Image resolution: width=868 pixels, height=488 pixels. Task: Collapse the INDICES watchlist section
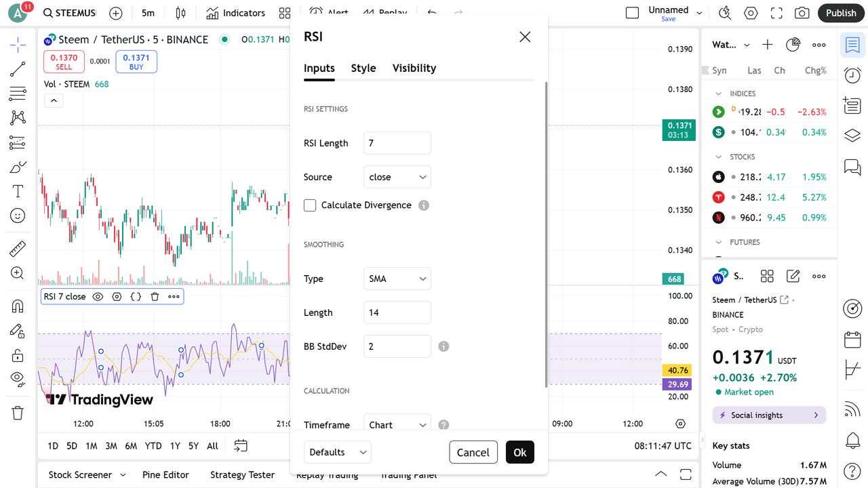click(719, 94)
